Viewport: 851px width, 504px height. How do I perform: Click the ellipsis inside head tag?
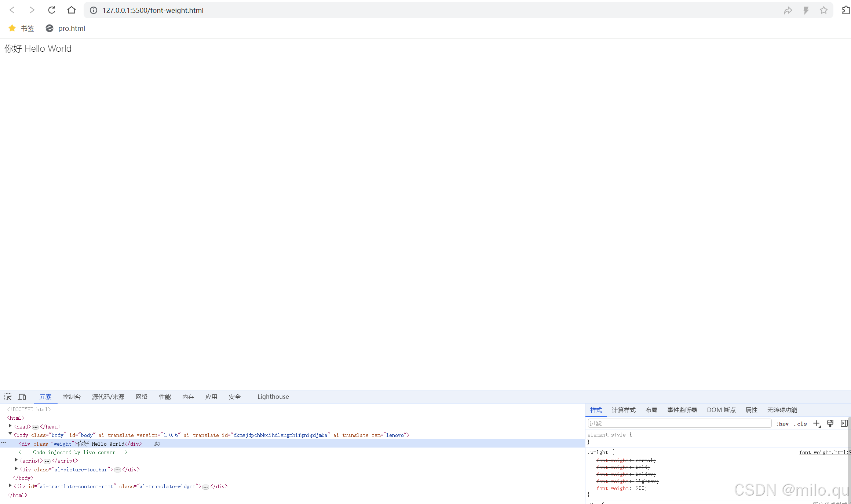pos(35,427)
